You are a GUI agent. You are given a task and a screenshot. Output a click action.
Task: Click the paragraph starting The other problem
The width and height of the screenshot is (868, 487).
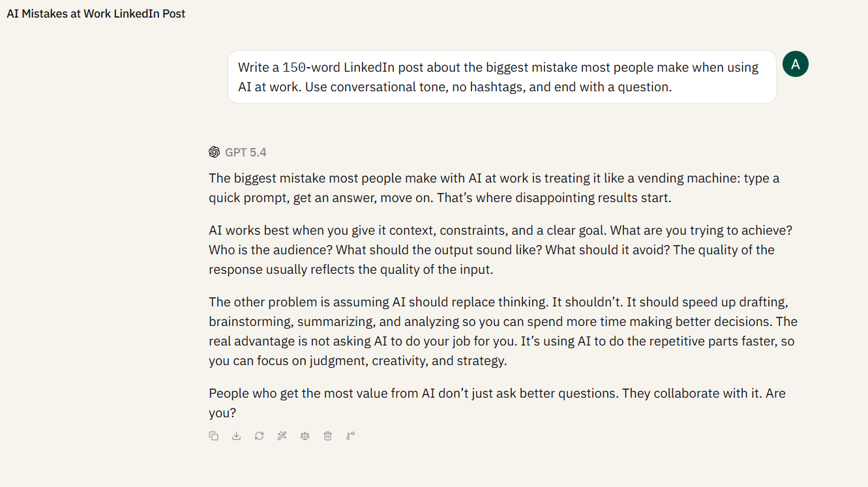(x=503, y=331)
